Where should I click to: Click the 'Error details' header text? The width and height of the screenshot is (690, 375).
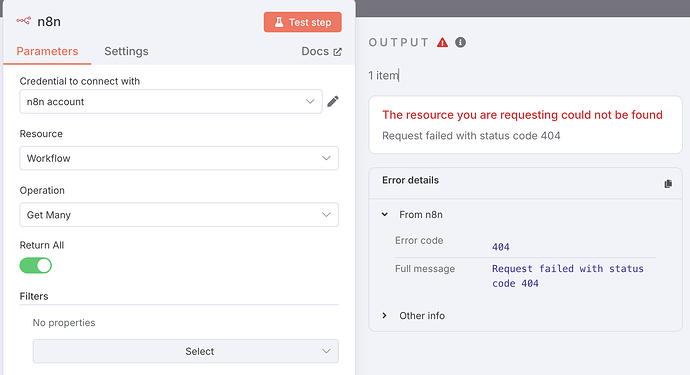point(410,180)
